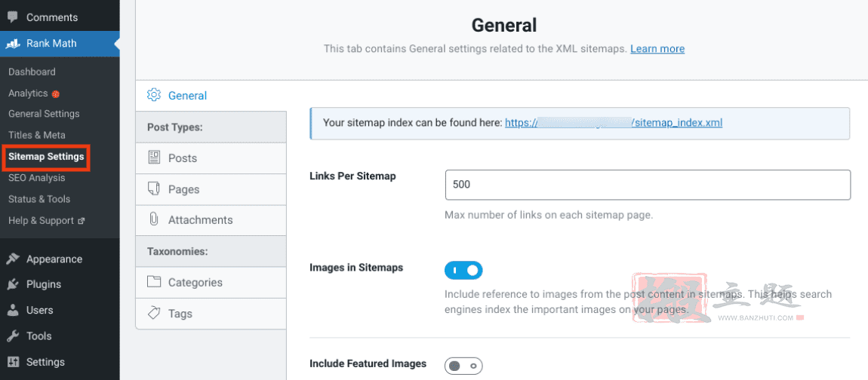Click the Attachments paperclip icon

click(x=154, y=219)
